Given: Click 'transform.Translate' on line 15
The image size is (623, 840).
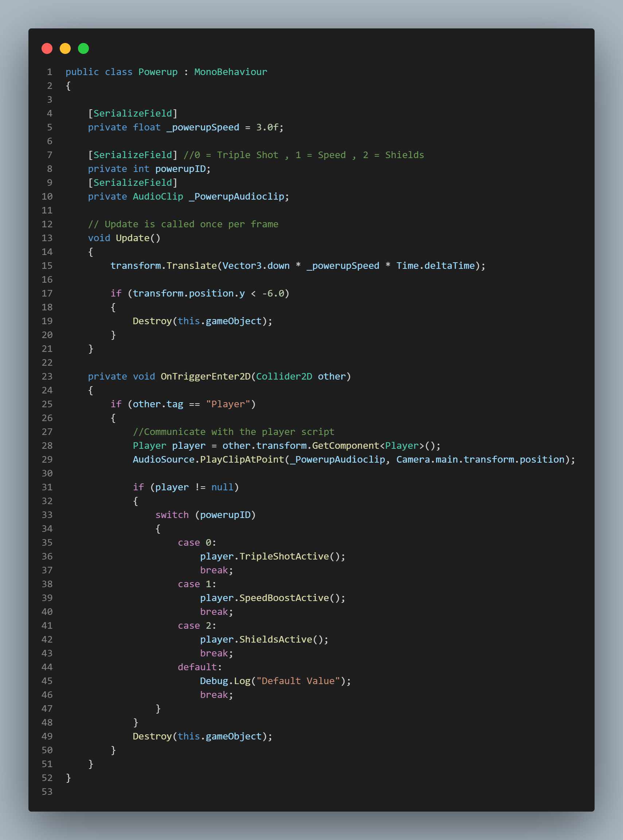Looking at the screenshot, I should [x=163, y=266].
